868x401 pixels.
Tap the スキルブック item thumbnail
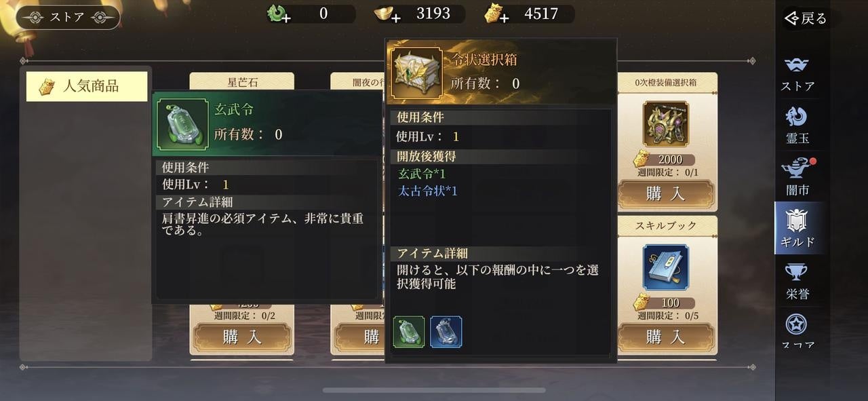pyautogui.click(x=665, y=267)
